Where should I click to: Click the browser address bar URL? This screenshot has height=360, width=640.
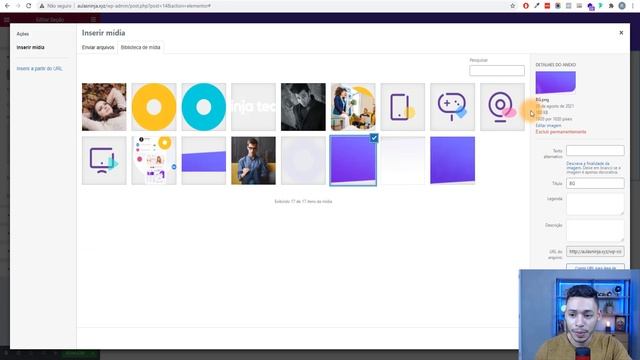(144, 6)
